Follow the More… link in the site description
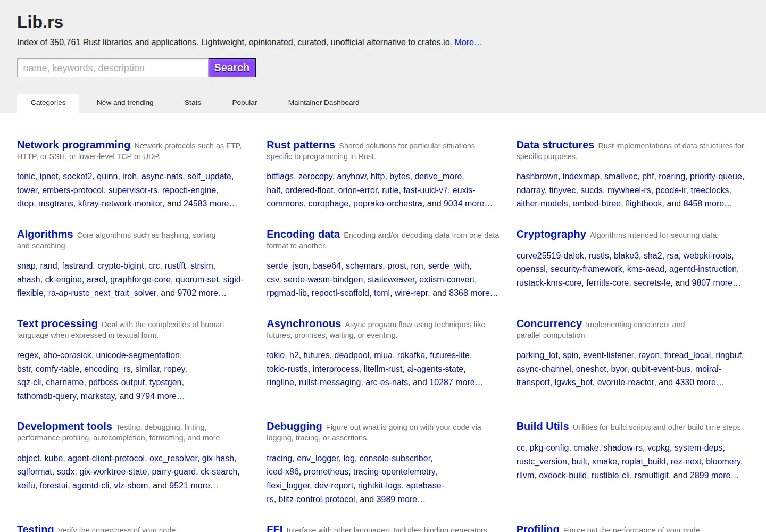 (x=468, y=43)
